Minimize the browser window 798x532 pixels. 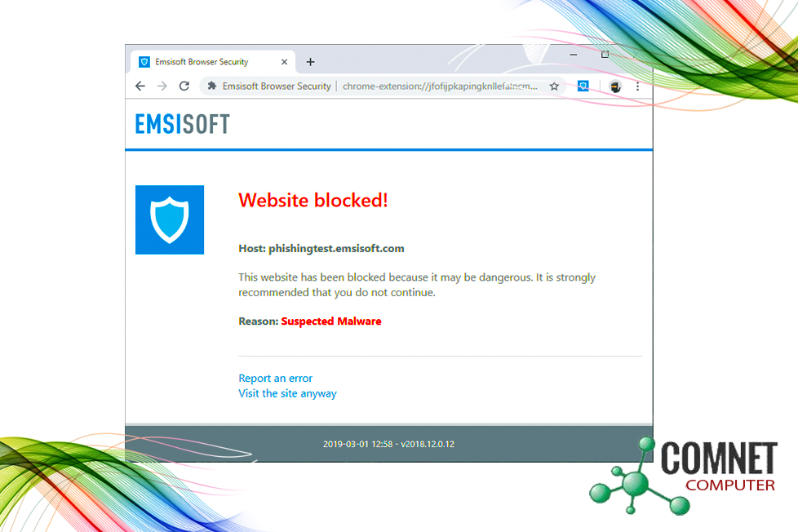(574, 55)
